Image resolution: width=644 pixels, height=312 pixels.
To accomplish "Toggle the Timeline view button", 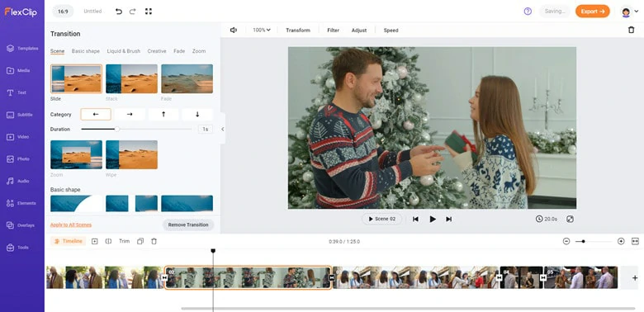I will (x=69, y=241).
